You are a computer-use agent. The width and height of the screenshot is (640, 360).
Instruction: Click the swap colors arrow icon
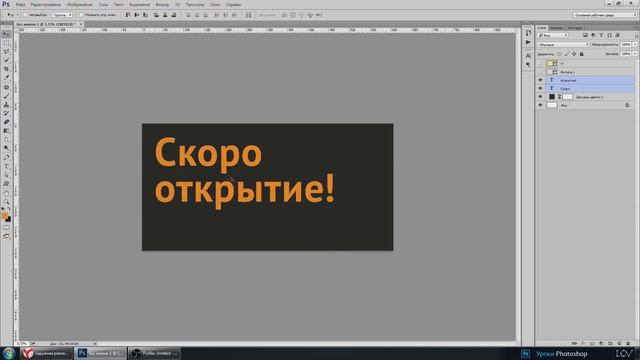9,209
